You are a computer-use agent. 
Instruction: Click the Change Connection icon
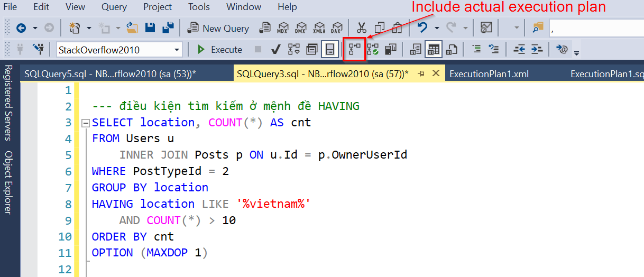(38, 50)
